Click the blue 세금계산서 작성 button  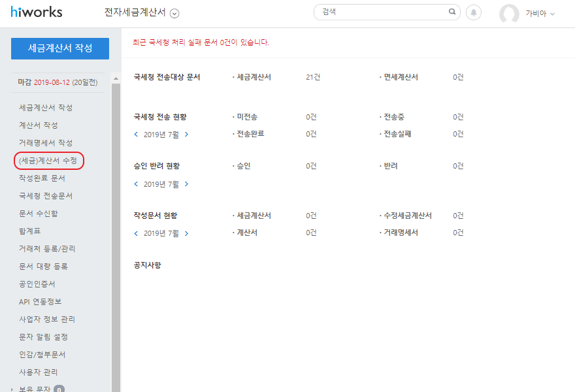[x=60, y=48]
